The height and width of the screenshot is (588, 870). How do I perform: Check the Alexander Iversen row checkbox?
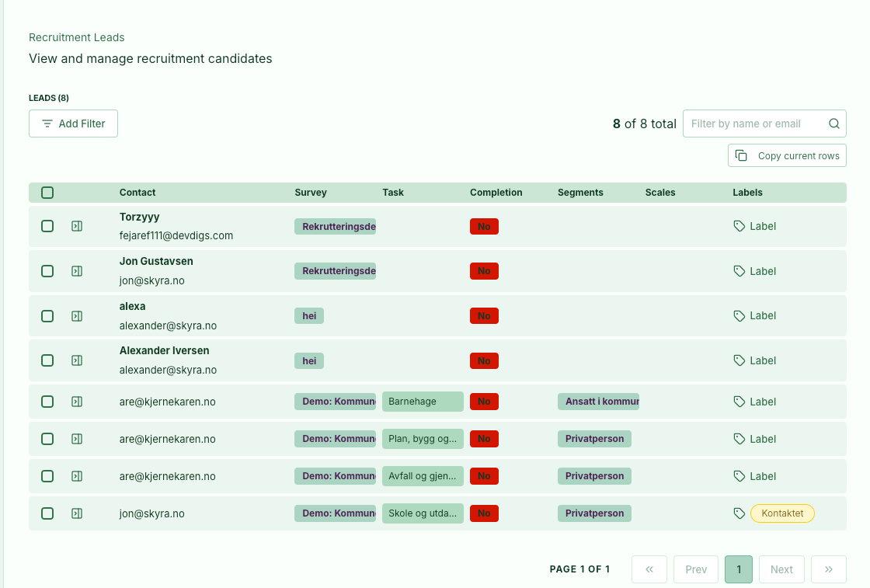pyautogui.click(x=47, y=360)
